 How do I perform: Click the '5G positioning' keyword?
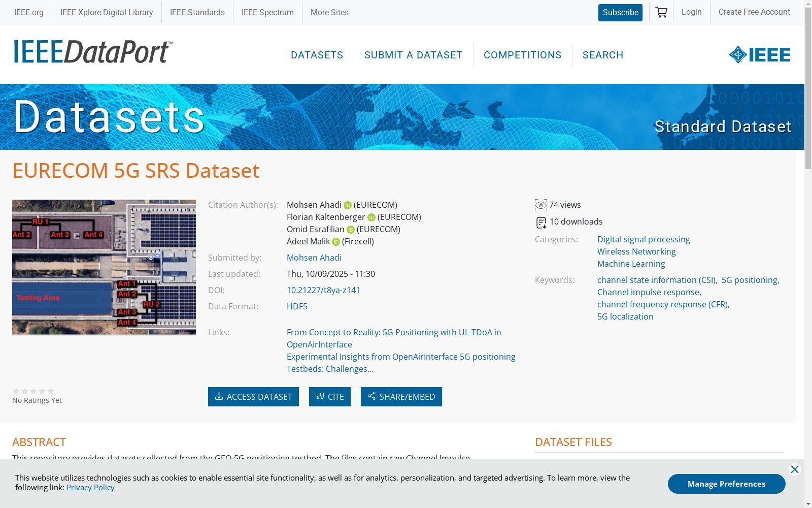(750, 280)
